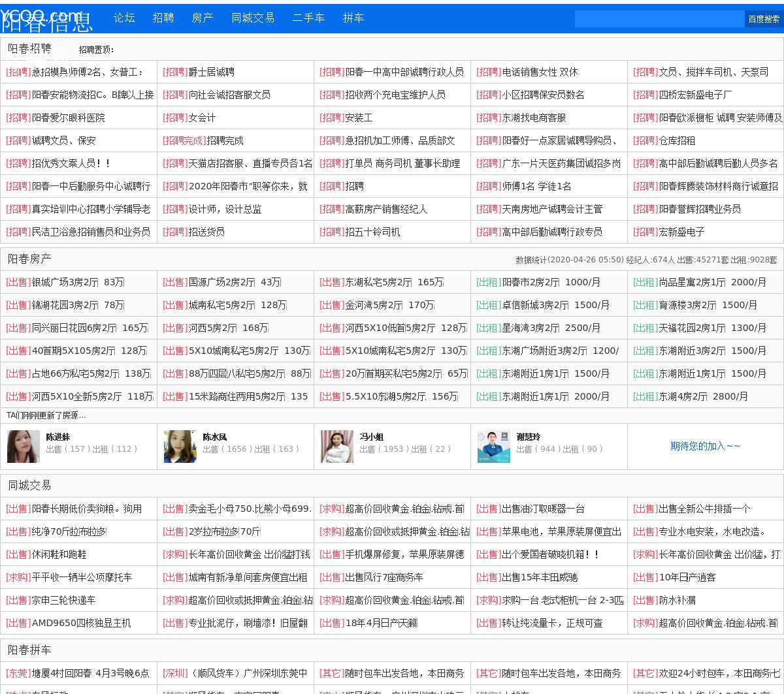This screenshot has height=694, width=784.
Task: Go to 招聘 in top navigation
Action: click(x=163, y=18)
